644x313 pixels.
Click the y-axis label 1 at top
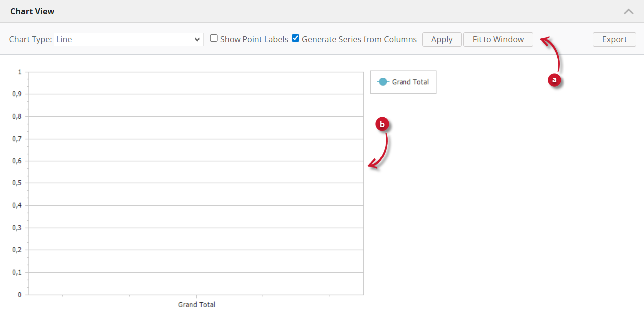(x=20, y=72)
